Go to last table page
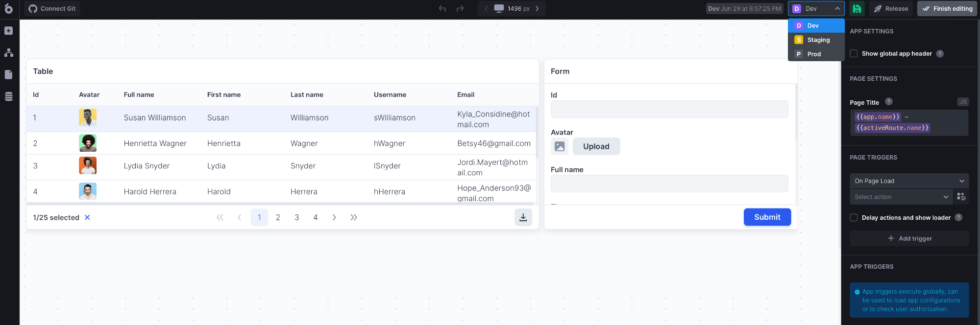This screenshot has width=980, height=325. (354, 217)
